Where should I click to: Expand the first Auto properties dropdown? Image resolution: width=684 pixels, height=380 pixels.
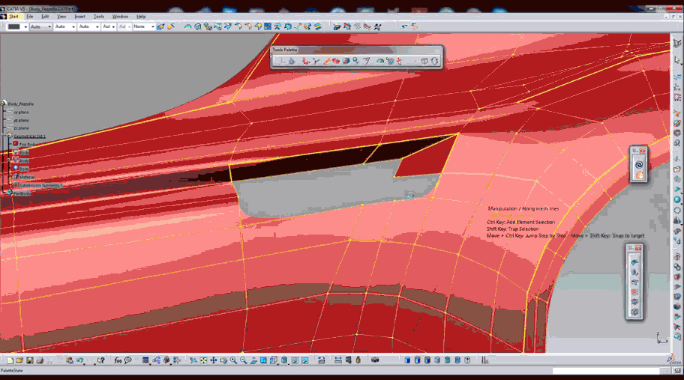(x=41, y=27)
